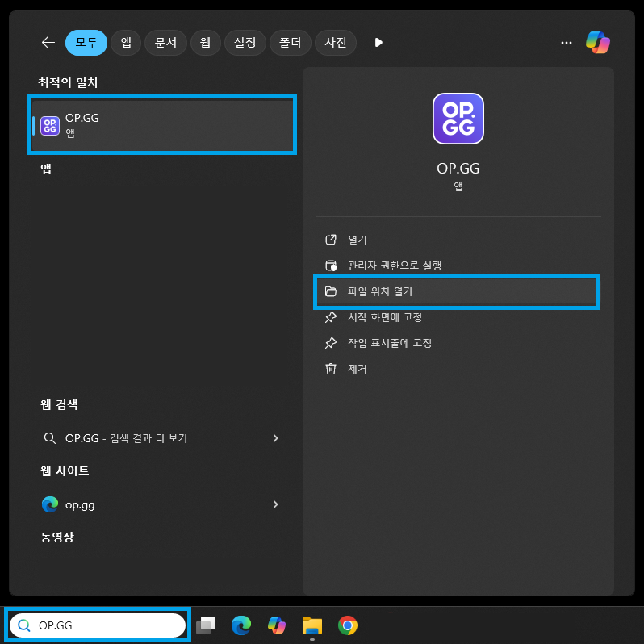Click the 웹 사이트 section heading
Screen dimensions: 644x644
(x=65, y=470)
